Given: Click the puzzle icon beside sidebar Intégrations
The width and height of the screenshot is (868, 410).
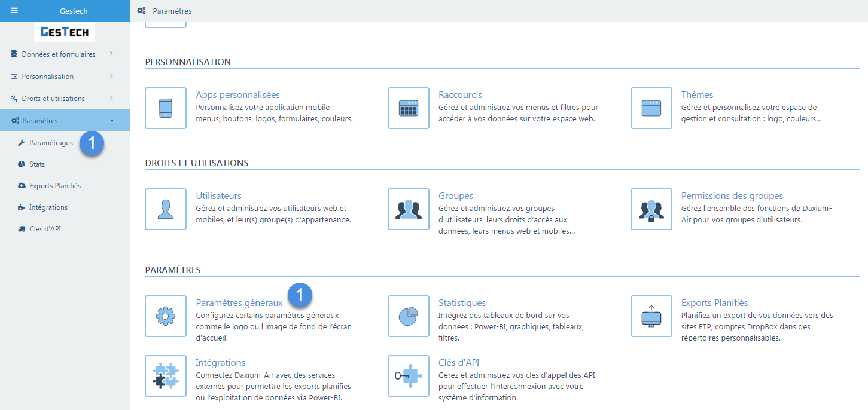Looking at the screenshot, I should (22, 207).
